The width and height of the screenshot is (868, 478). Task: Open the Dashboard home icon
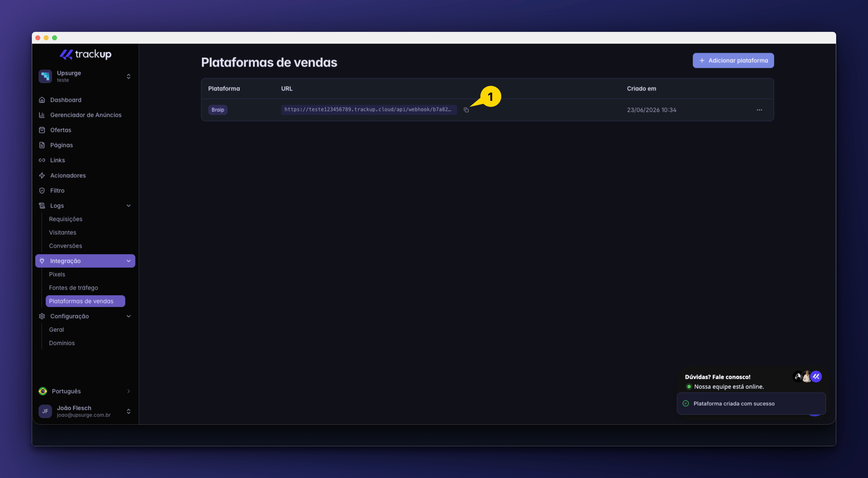42,100
